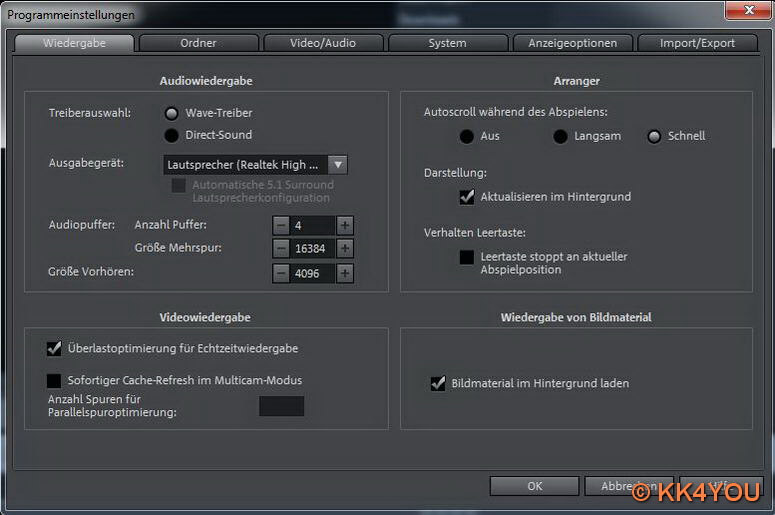The image size is (775, 515).
Task: Enable Leertaste stoppt an aktueller Abspielposition
Action: [467, 257]
